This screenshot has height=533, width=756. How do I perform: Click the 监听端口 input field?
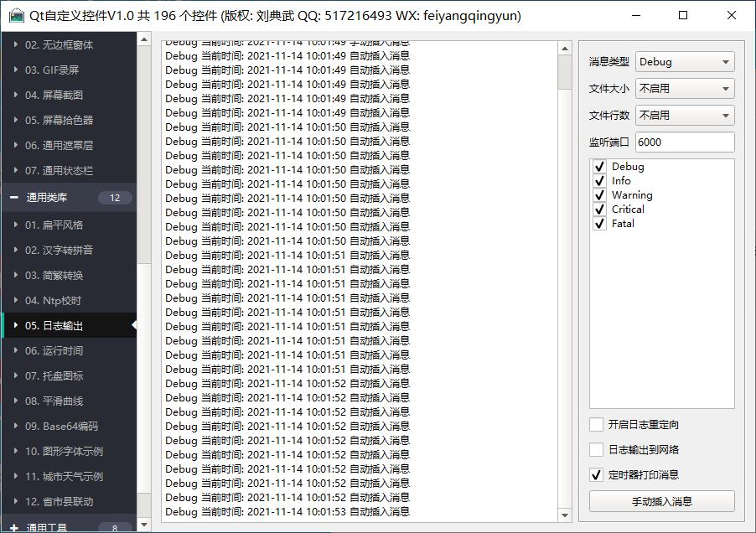[x=685, y=142]
